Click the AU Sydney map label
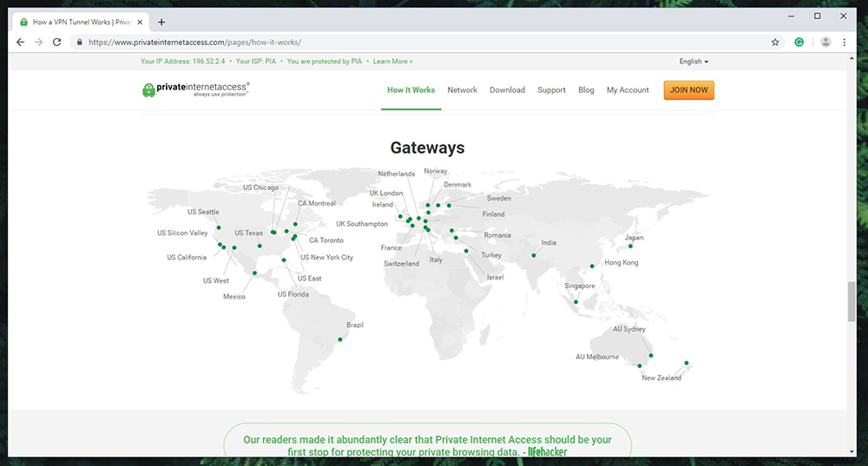 coord(628,329)
